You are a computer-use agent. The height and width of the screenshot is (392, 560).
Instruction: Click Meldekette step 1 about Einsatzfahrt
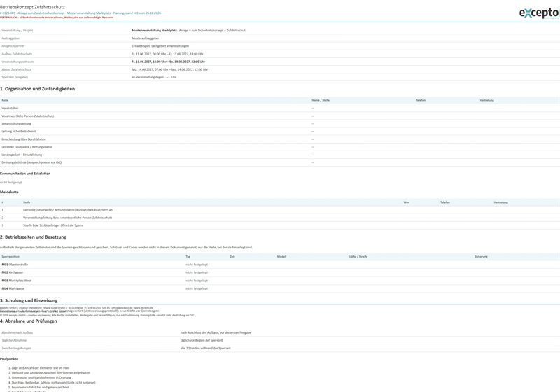tap(280, 210)
